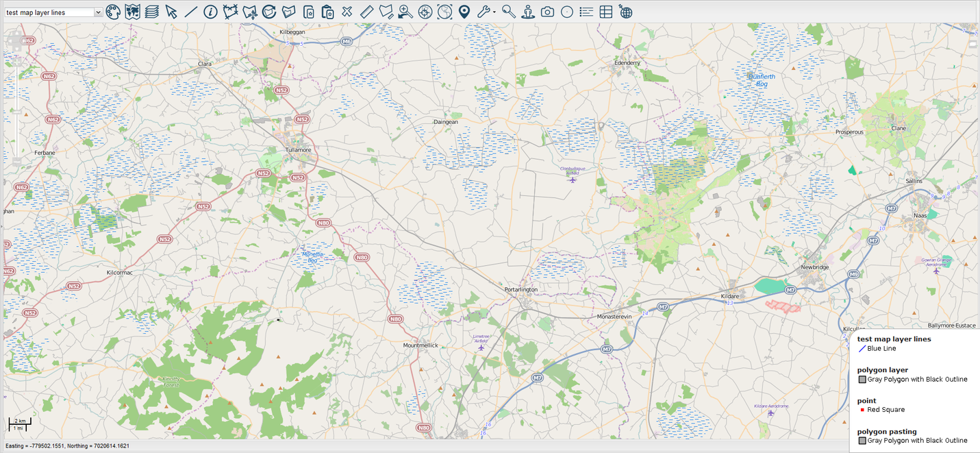This screenshot has height=453, width=980.
Task: Click the color palette style icon
Action: [113, 12]
